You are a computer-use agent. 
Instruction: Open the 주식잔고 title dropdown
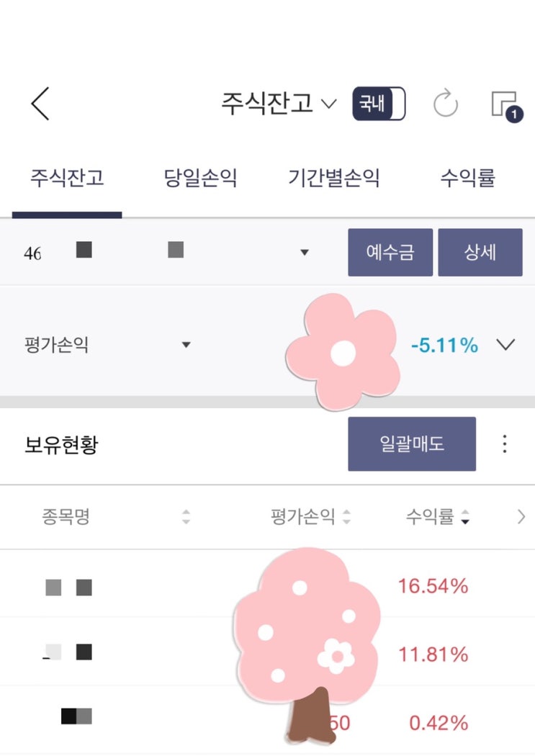click(279, 103)
